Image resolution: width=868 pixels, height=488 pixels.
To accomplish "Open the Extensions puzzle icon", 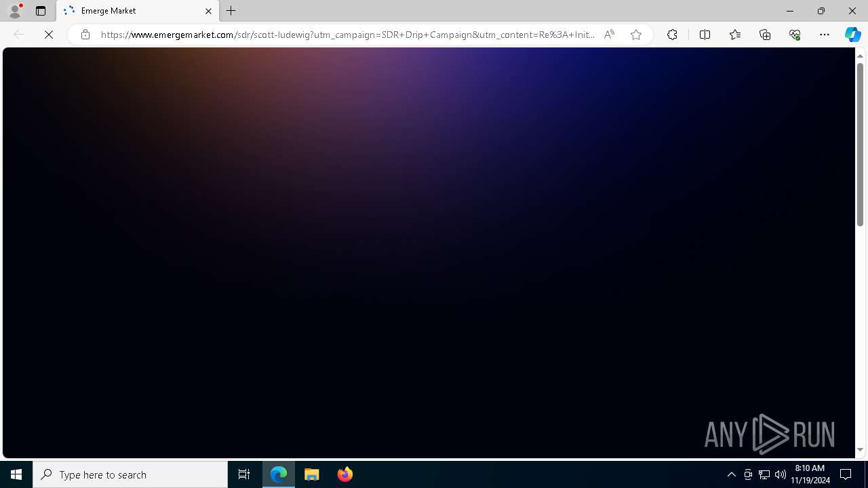I will (672, 35).
